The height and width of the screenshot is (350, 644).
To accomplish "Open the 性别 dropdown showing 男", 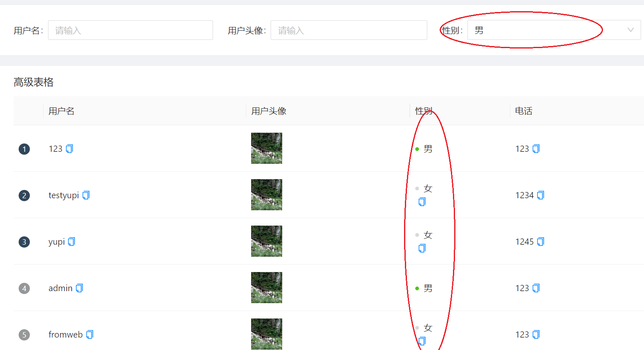I will pyautogui.click(x=554, y=30).
